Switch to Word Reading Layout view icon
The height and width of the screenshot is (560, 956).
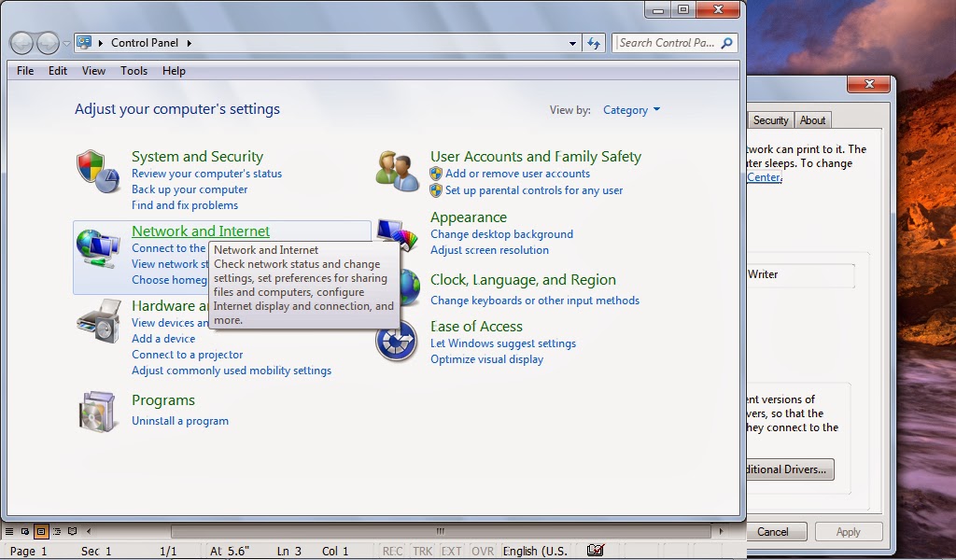point(73,531)
